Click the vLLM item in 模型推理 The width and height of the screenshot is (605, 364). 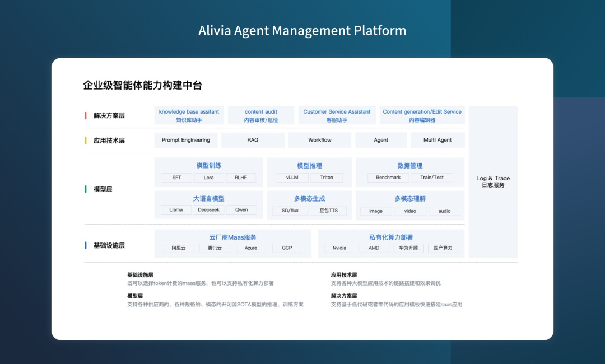pyautogui.click(x=292, y=177)
